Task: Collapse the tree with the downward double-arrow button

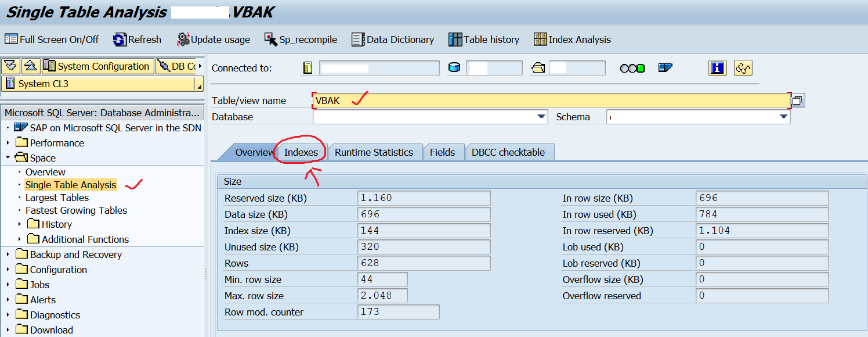Action: (10, 66)
